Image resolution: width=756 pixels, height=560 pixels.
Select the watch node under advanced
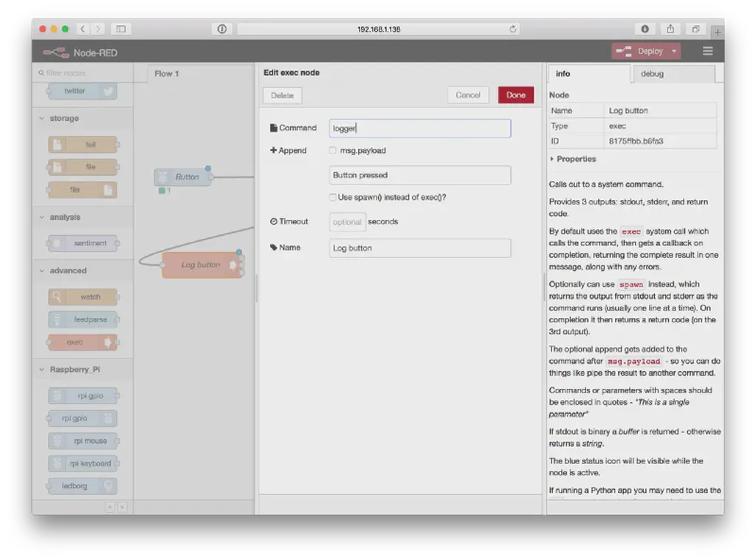pyautogui.click(x=81, y=297)
